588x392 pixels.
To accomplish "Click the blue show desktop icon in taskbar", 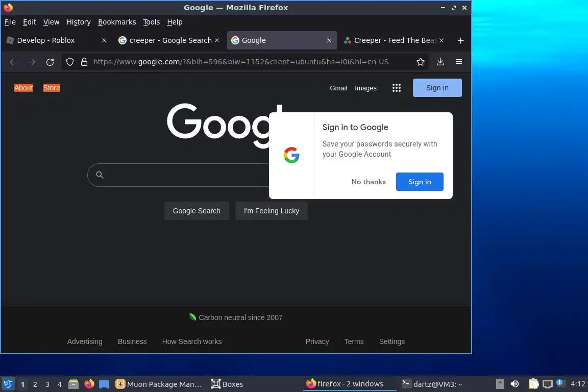I will tap(104, 384).
